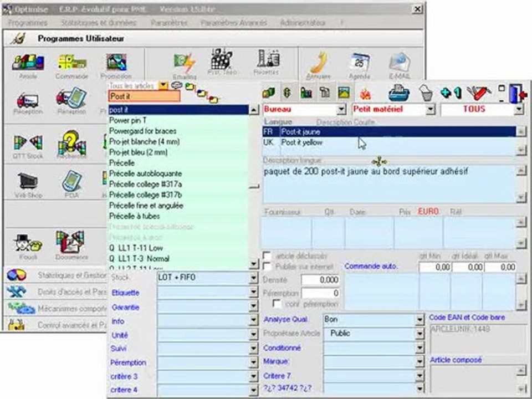This screenshot has height=399, width=532.
Task: Select the dollar sign tab icon
Action: click(x=288, y=93)
